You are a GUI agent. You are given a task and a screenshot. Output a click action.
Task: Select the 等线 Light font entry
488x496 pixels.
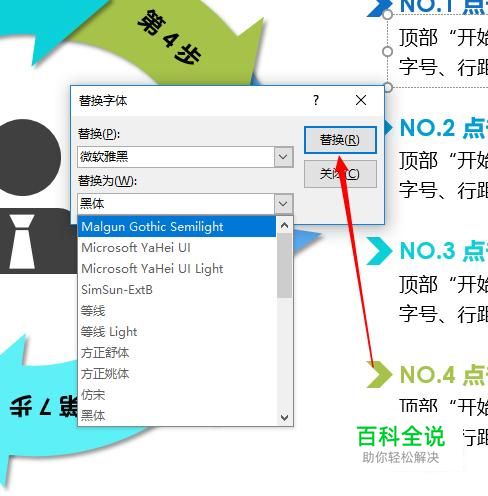[x=177, y=332]
